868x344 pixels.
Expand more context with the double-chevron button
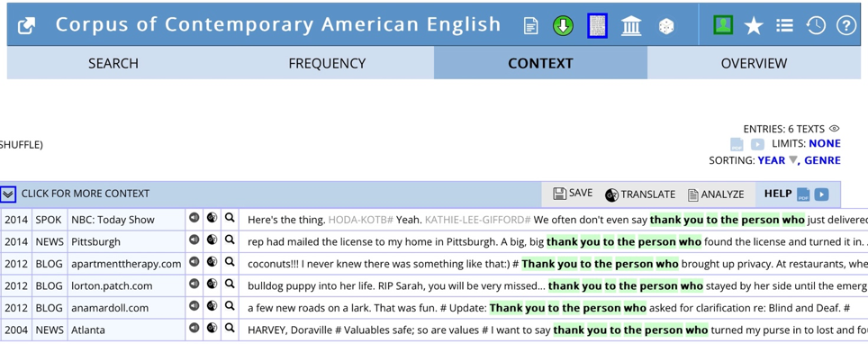pos(8,194)
